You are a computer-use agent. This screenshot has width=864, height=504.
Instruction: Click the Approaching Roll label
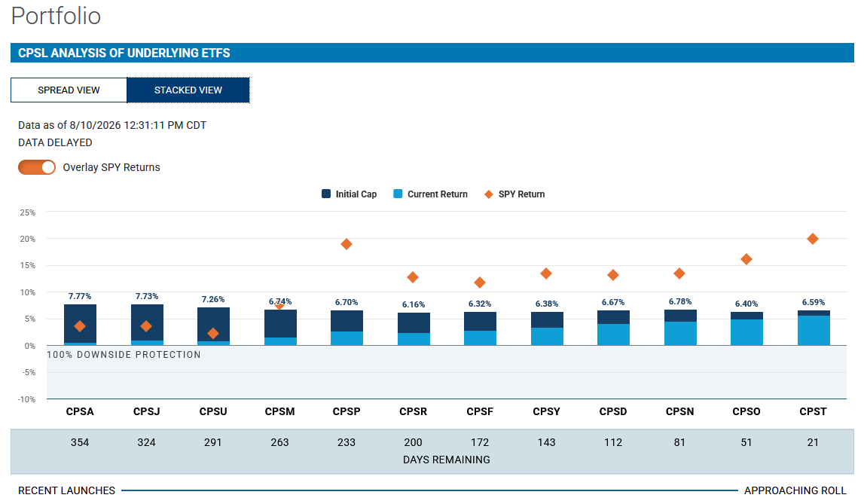tap(795, 490)
